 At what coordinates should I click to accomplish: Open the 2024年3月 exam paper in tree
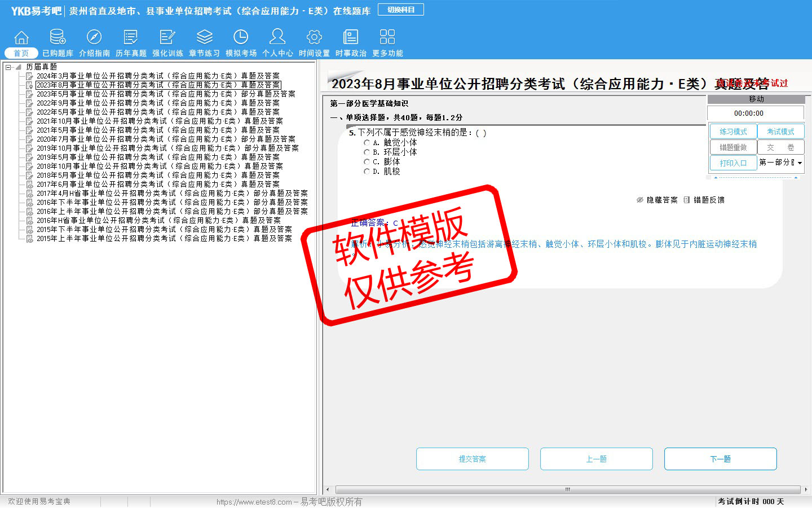click(158, 76)
